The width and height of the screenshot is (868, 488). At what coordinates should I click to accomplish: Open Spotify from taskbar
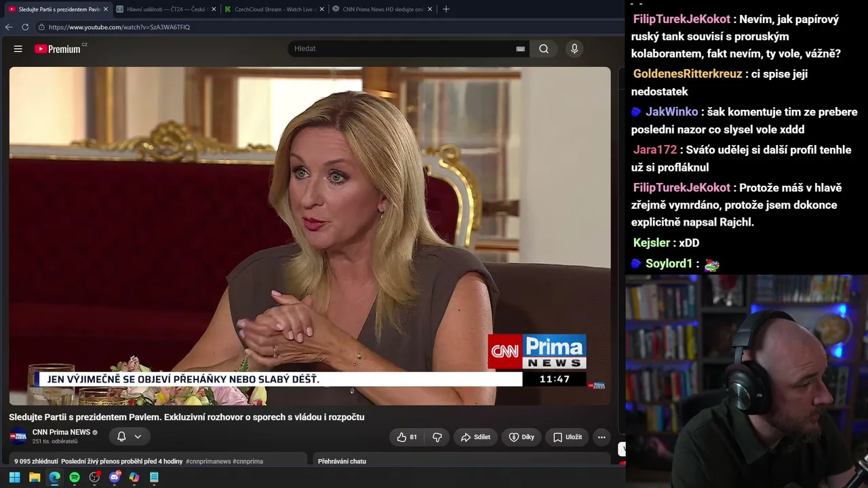(x=75, y=477)
